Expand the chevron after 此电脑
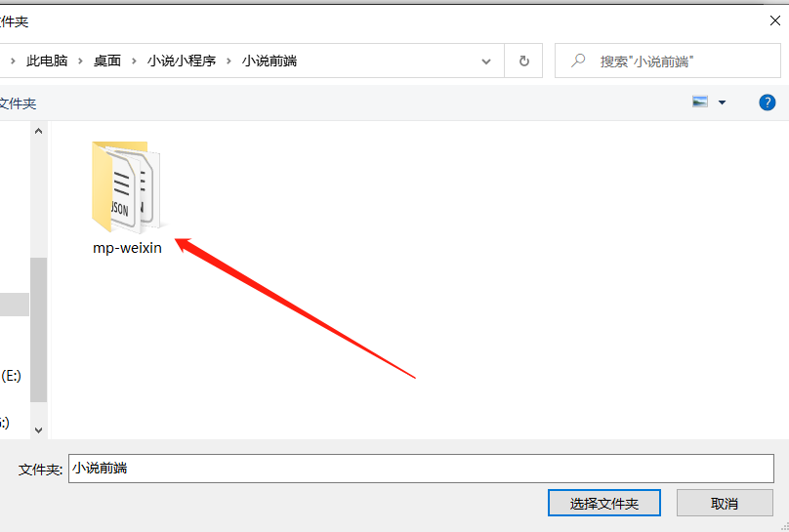Image resolution: width=789 pixels, height=532 pixels. [x=79, y=61]
